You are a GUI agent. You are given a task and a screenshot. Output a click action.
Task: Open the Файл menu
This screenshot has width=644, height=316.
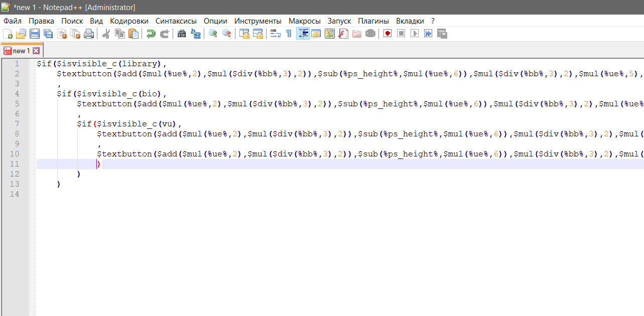coord(13,21)
